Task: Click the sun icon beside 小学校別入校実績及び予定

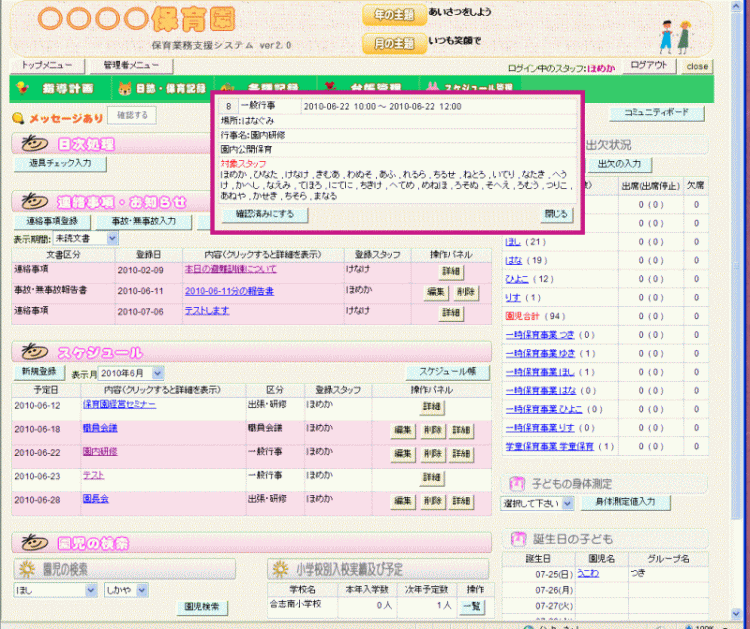Action: 279,569
